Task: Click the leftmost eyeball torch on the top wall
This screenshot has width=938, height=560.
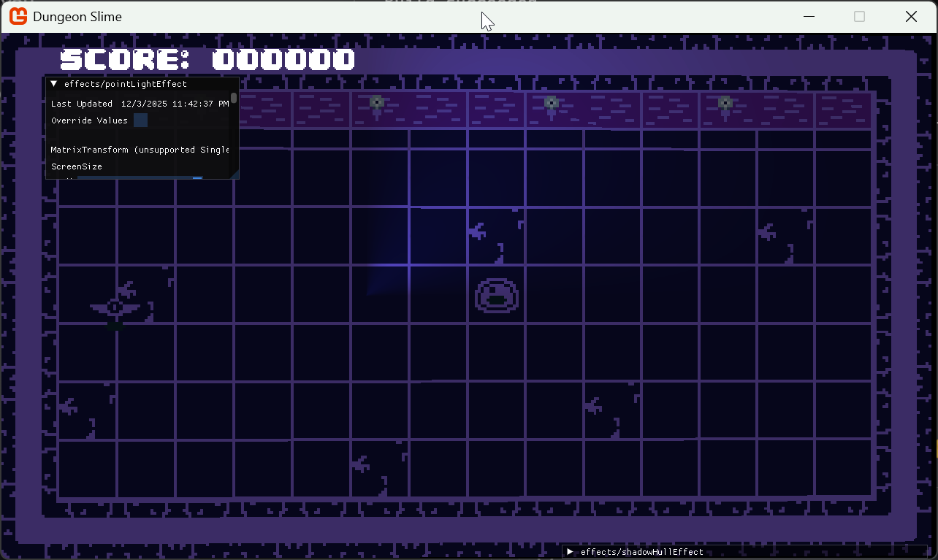Action: [377, 103]
